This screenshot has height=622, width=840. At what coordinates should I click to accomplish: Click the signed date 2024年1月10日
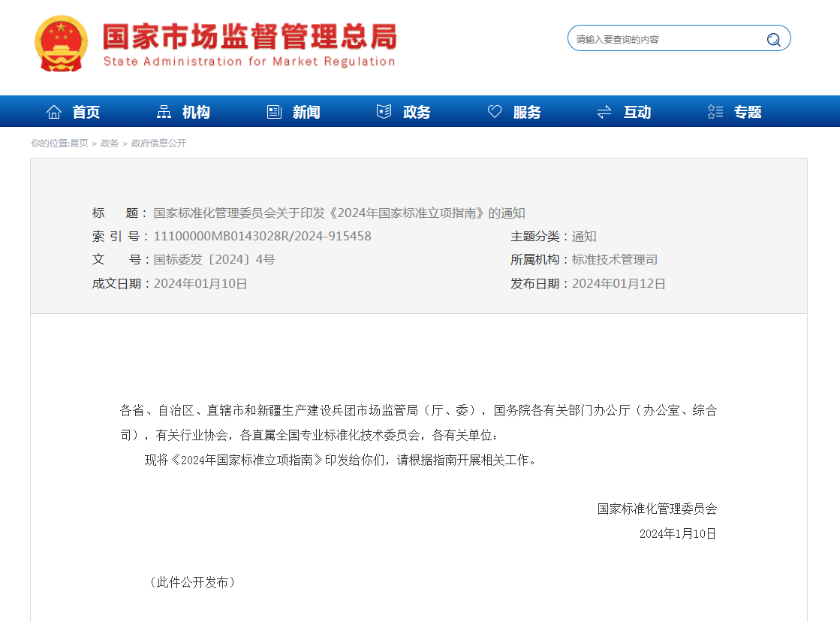pyautogui.click(x=678, y=533)
